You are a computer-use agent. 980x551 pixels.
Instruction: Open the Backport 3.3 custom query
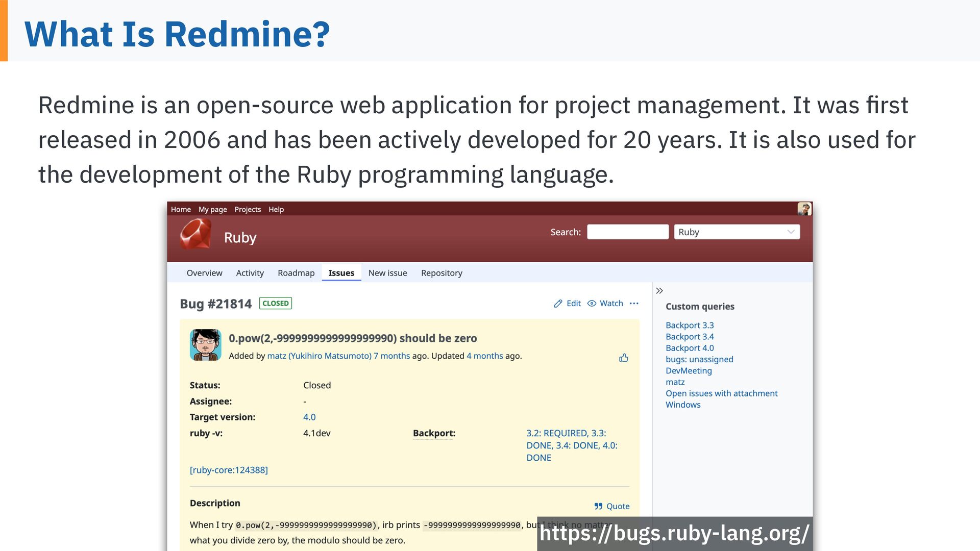690,325
